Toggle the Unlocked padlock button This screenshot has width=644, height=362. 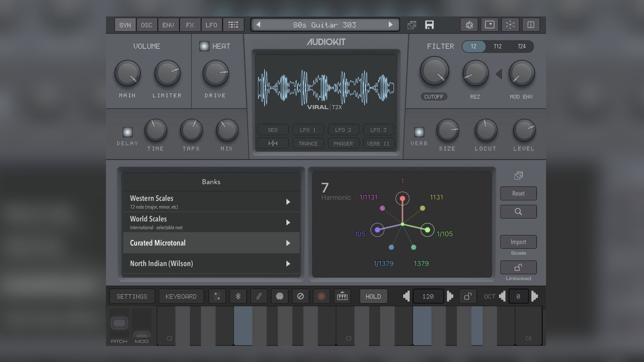tap(518, 267)
